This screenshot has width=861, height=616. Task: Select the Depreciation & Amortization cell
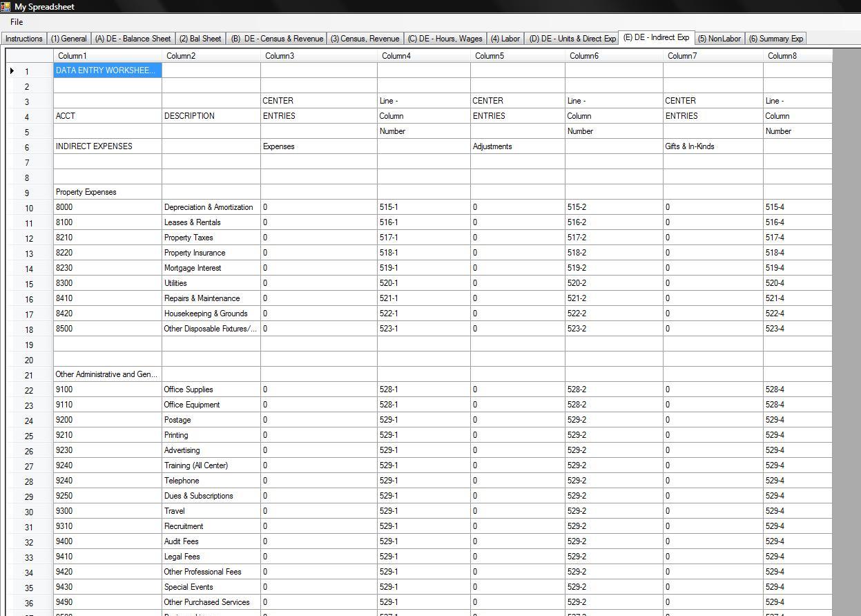(x=211, y=207)
